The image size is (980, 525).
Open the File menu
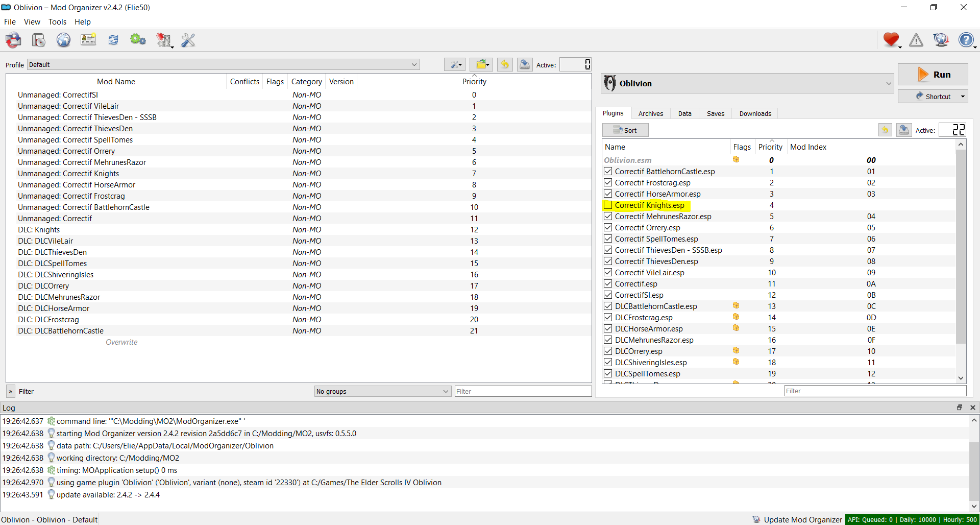pos(10,22)
